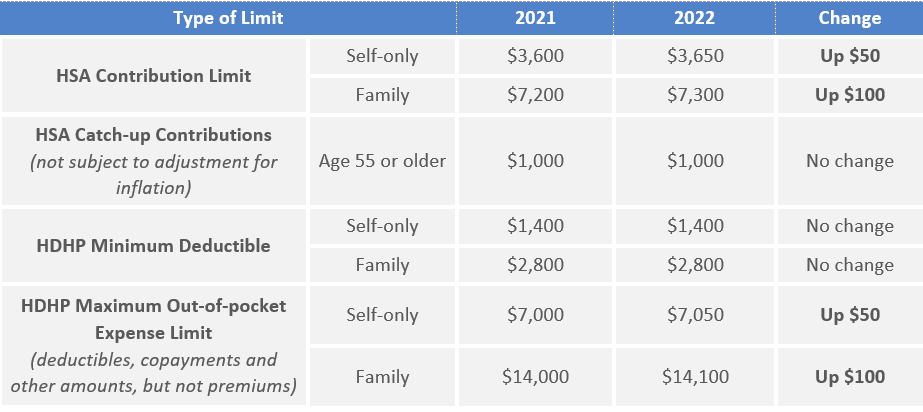923x412 pixels.
Task: Select HDHP Maximum Out-of-pocket Expense Limit cell
Action: (x=154, y=346)
